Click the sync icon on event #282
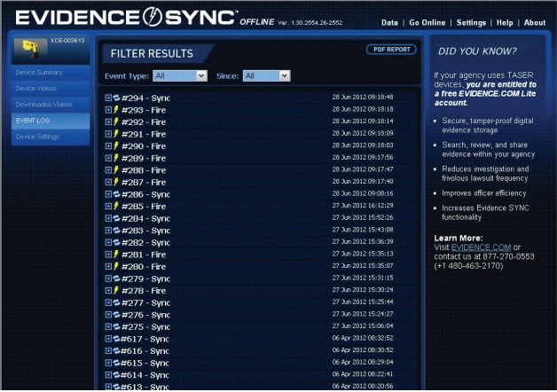557x392 pixels. pos(116,242)
